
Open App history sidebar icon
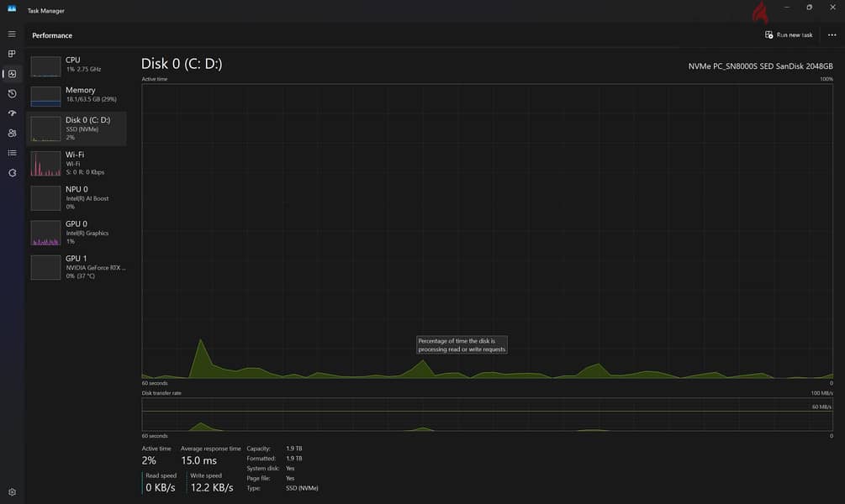pos(12,94)
